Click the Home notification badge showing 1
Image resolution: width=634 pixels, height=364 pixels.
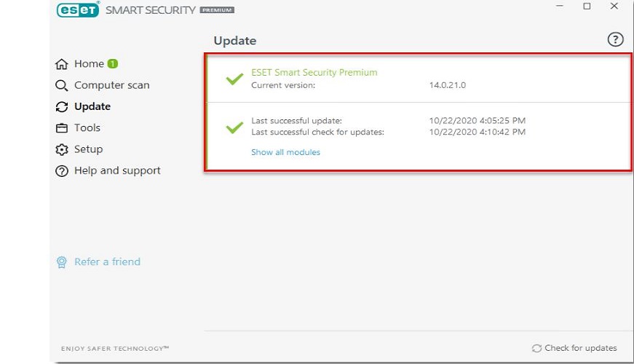113,63
